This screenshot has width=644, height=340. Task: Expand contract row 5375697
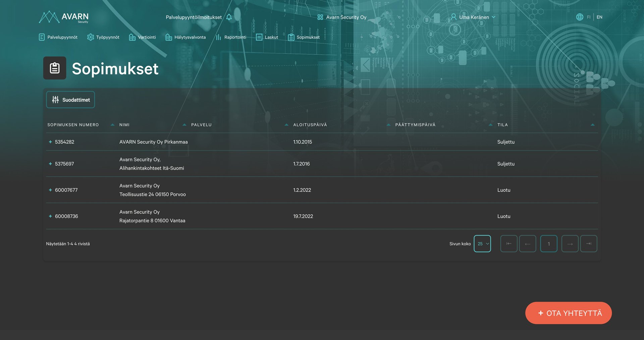click(50, 164)
